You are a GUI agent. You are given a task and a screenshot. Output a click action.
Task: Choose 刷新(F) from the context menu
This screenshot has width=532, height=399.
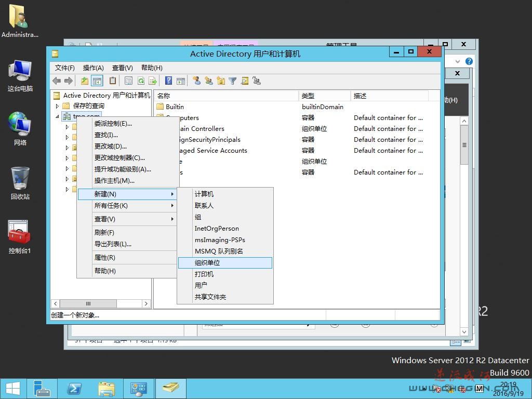tap(127, 232)
